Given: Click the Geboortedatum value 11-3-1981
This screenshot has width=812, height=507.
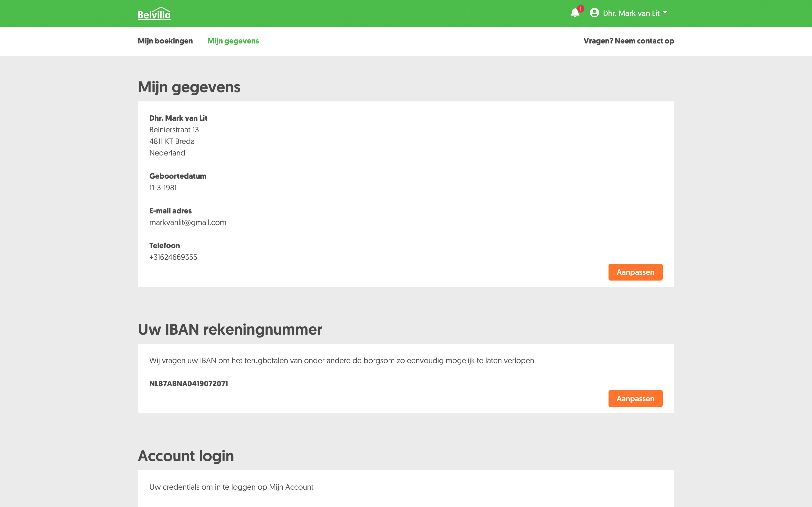Looking at the screenshot, I should click(163, 188).
